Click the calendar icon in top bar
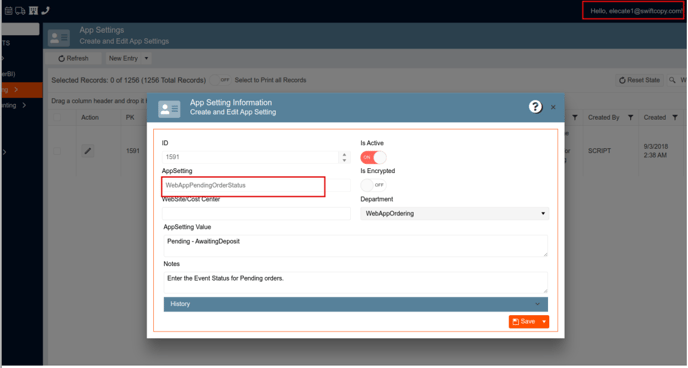The image size is (688, 368). 8,11
